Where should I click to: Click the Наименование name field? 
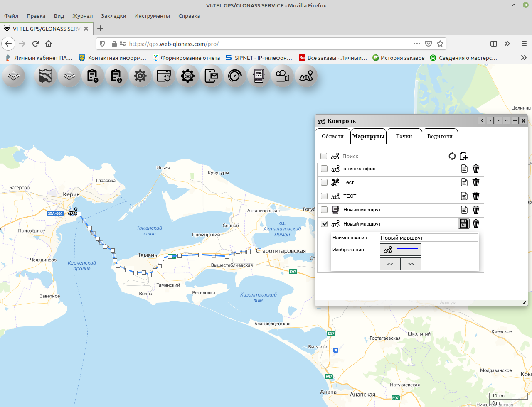pyautogui.click(x=429, y=238)
